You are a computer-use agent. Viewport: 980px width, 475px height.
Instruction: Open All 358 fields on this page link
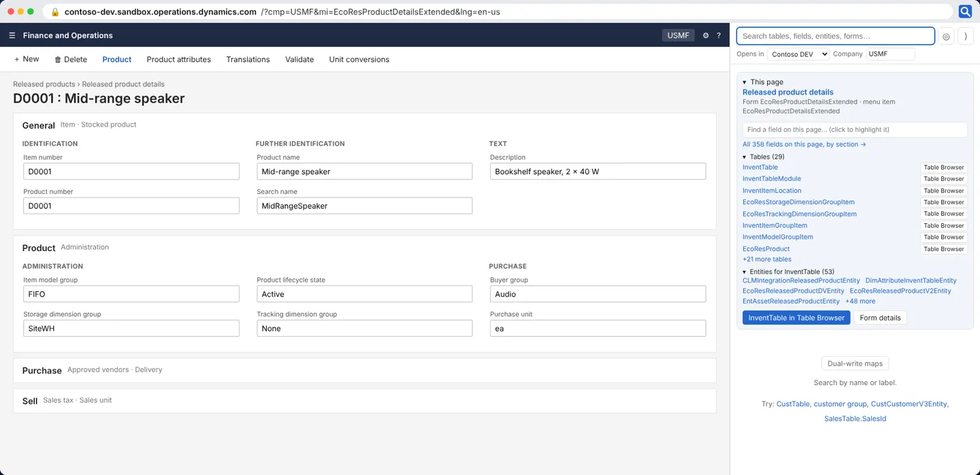(804, 144)
